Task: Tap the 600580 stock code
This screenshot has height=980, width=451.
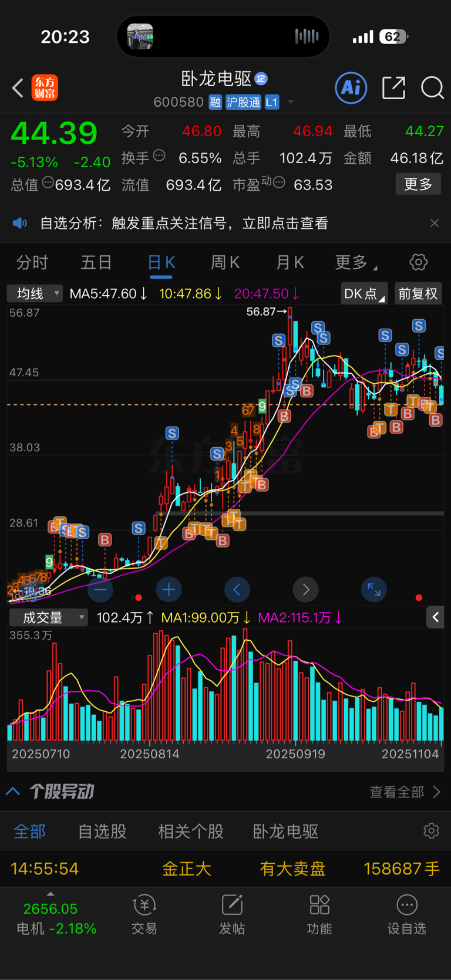Action: coord(179,103)
